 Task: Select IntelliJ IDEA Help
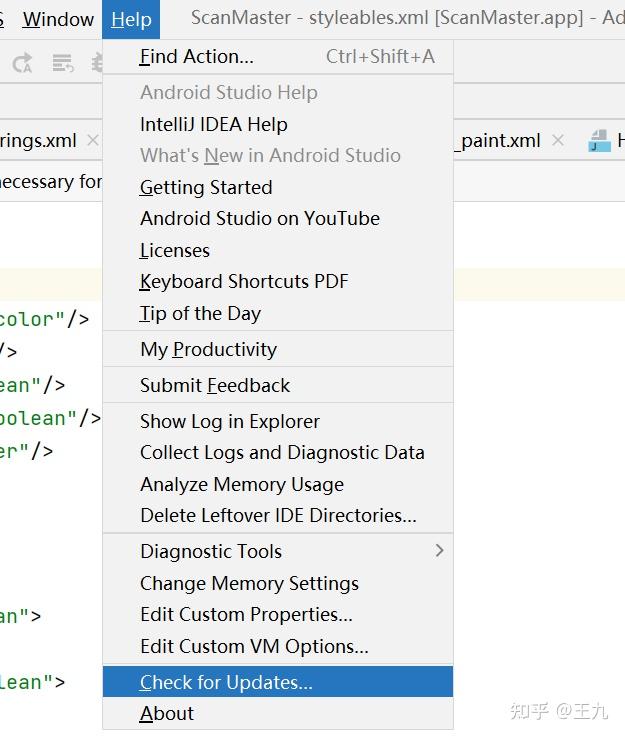(214, 124)
